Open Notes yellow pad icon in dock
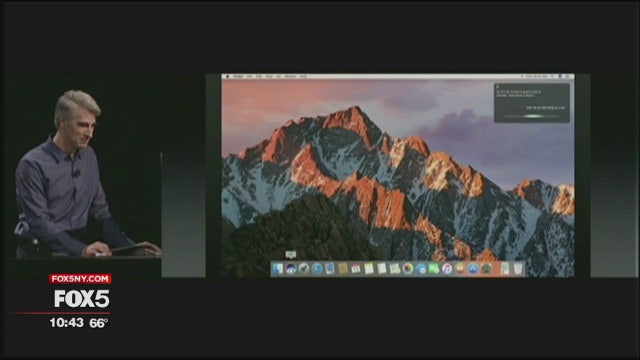640x360 pixels. [369, 269]
